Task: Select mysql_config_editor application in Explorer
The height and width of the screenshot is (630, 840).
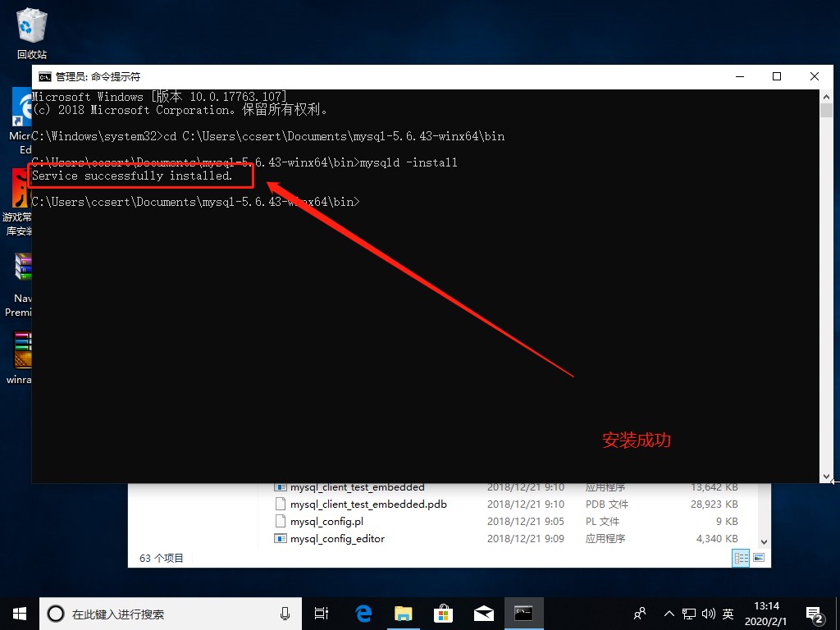Action: point(337,538)
